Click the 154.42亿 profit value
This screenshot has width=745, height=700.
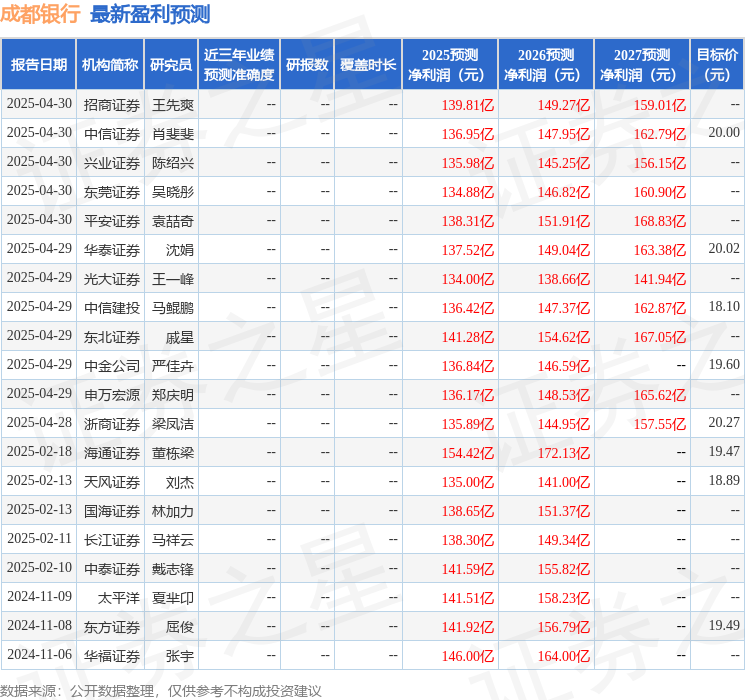(468, 452)
